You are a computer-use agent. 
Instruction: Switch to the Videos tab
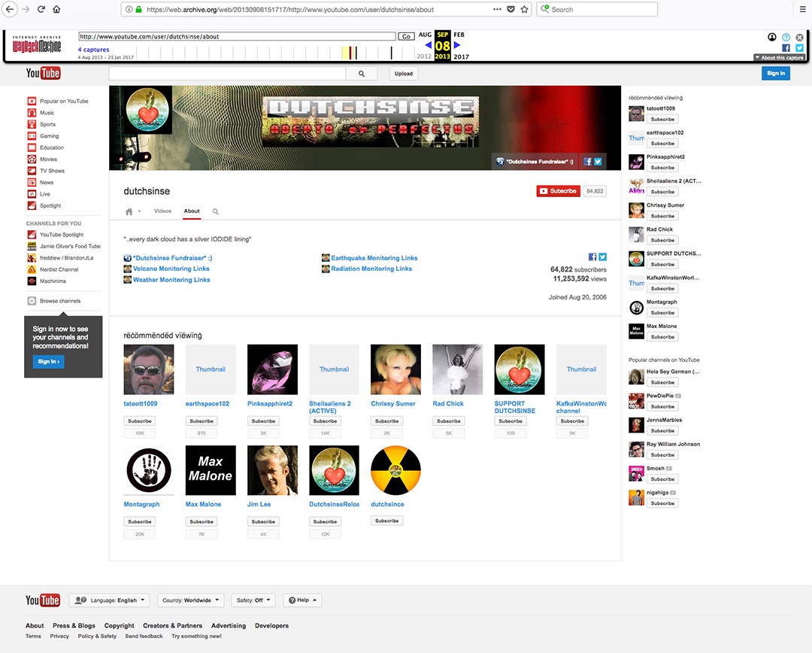click(162, 211)
